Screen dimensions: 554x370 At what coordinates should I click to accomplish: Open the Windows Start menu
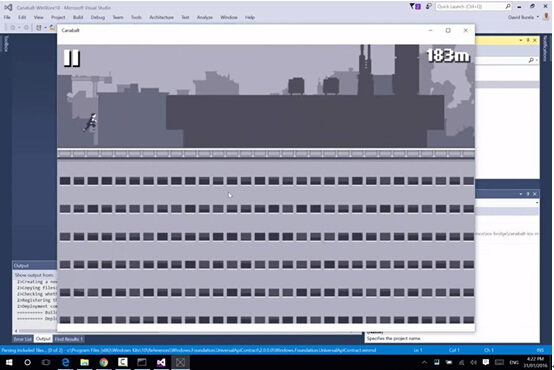pos(9,362)
